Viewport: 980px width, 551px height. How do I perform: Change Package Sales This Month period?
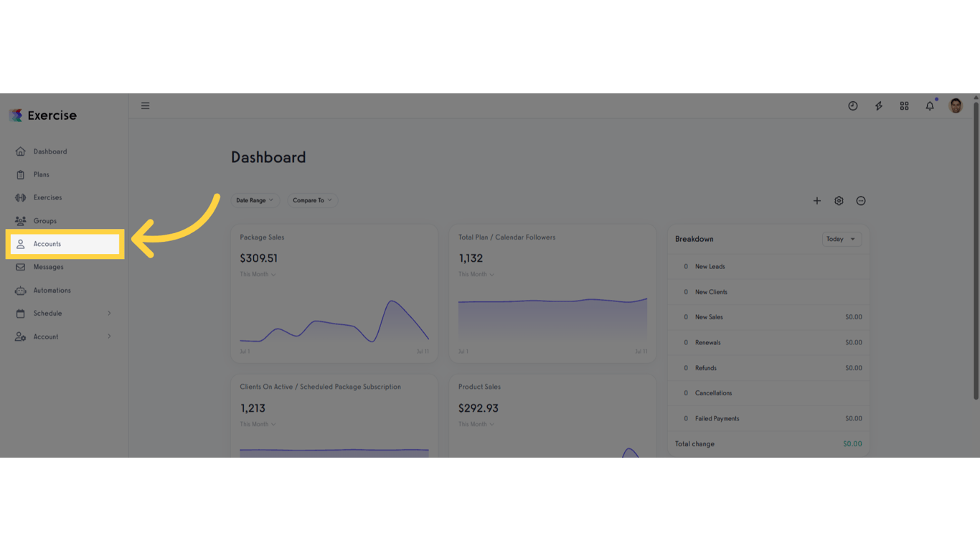pyautogui.click(x=258, y=274)
